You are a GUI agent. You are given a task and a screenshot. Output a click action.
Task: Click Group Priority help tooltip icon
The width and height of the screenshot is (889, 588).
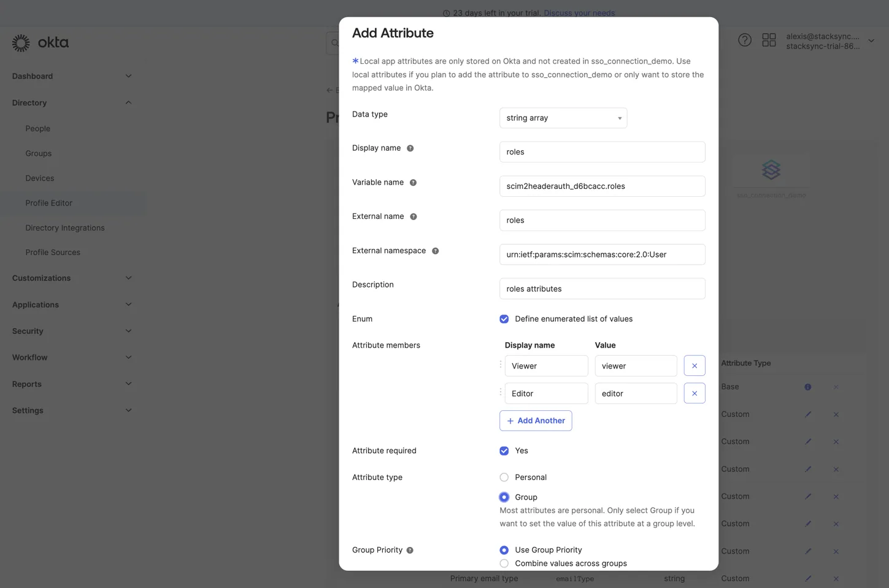(x=410, y=551)
